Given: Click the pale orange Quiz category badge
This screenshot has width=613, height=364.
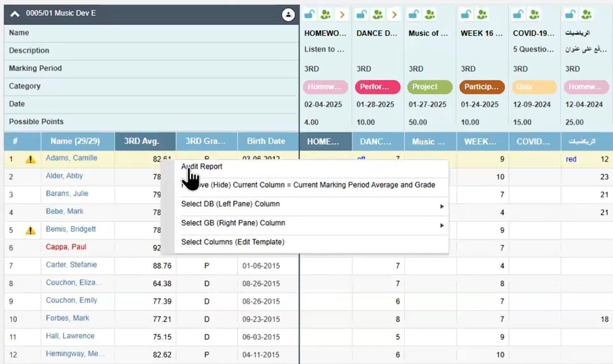Looking at the screenshot, I should [534, 87].
